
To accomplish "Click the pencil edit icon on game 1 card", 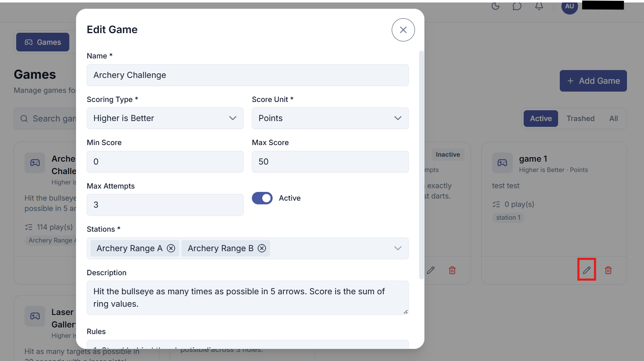I will tap(586, 270).
